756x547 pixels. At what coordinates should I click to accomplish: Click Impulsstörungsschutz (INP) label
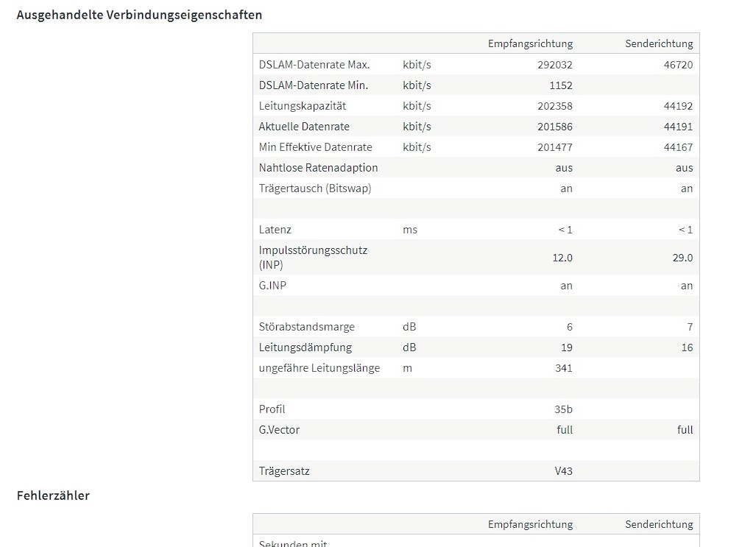click(x=313, y=258)
